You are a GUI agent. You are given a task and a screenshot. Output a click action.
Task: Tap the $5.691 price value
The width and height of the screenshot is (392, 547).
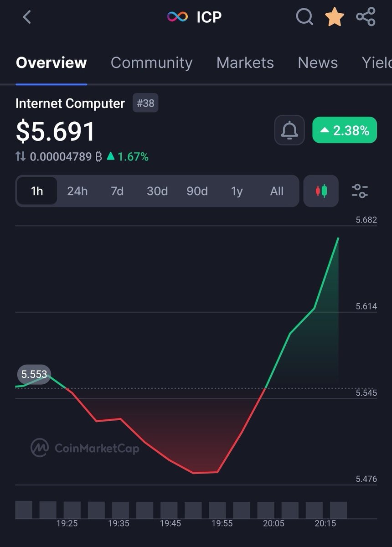point(55,131)
